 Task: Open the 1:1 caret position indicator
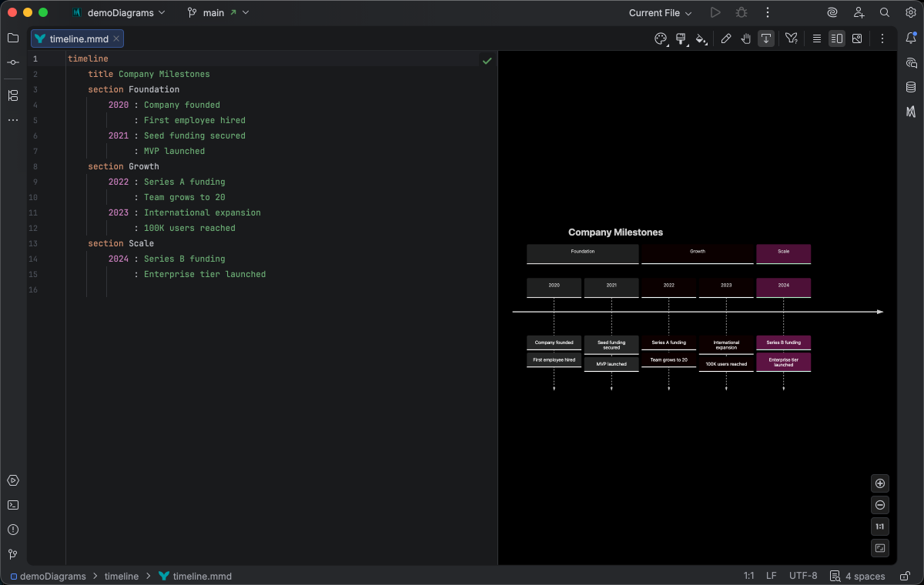point(748,576)
